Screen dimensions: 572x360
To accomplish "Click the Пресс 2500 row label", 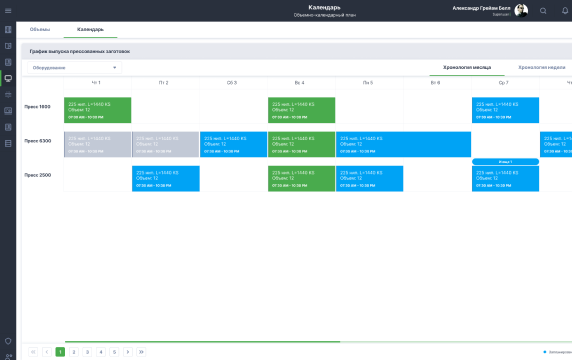I will click(38, 175).
